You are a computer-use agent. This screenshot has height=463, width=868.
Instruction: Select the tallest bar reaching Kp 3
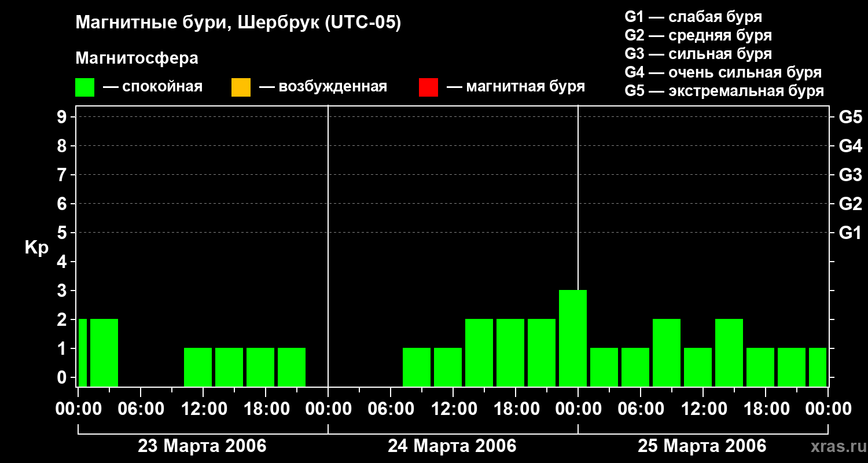tap(573, 338)
